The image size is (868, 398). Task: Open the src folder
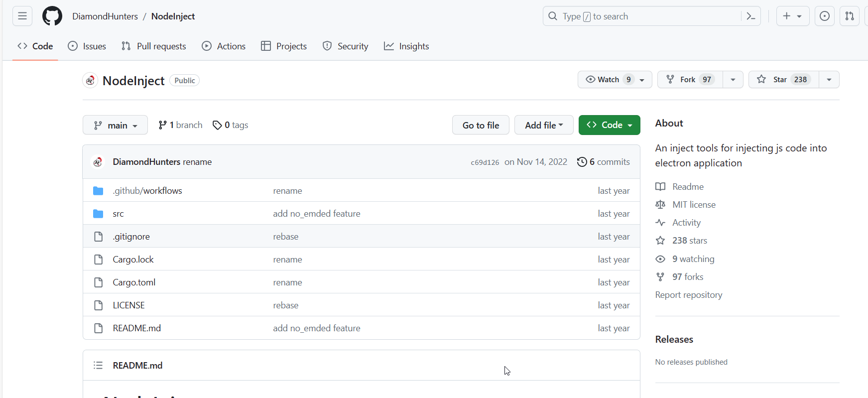(x=118, y=214)
